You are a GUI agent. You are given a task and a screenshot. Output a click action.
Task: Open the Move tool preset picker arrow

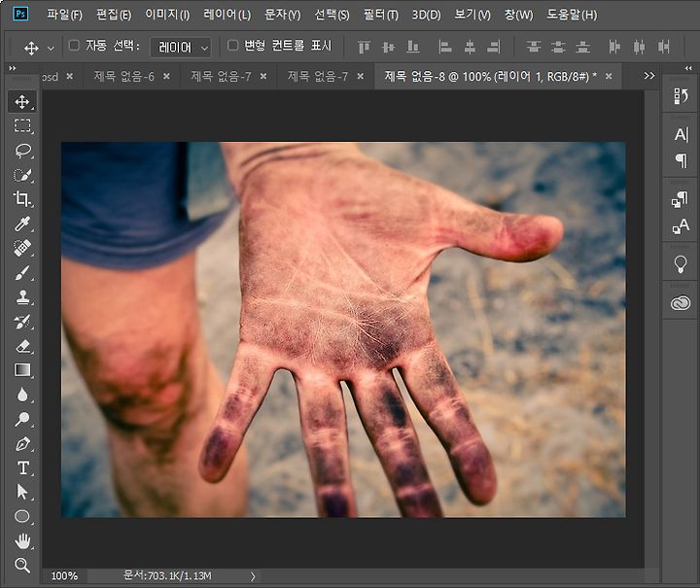tap(51, 49)
